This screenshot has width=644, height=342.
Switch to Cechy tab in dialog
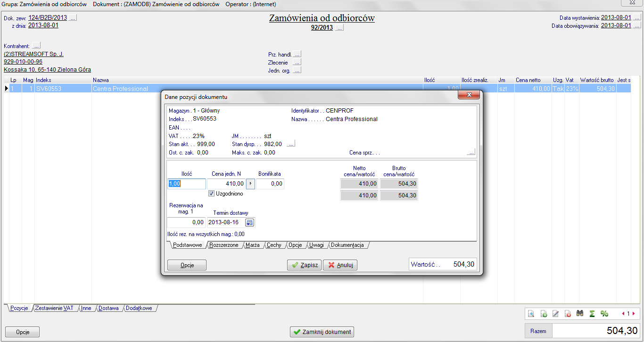point(274,245)
